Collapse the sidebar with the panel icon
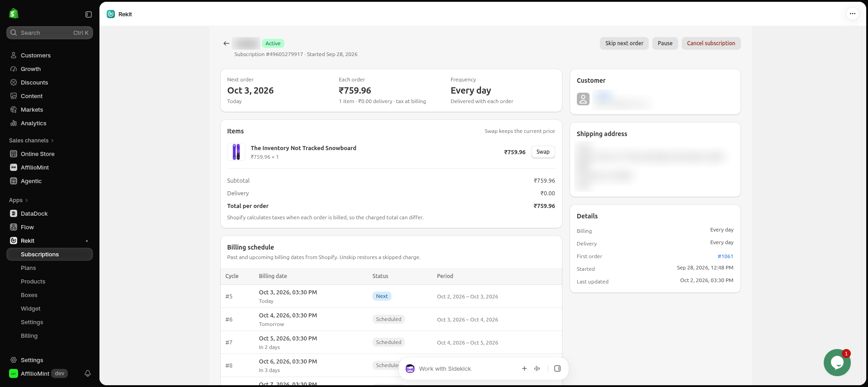 (x=89, y=14)
